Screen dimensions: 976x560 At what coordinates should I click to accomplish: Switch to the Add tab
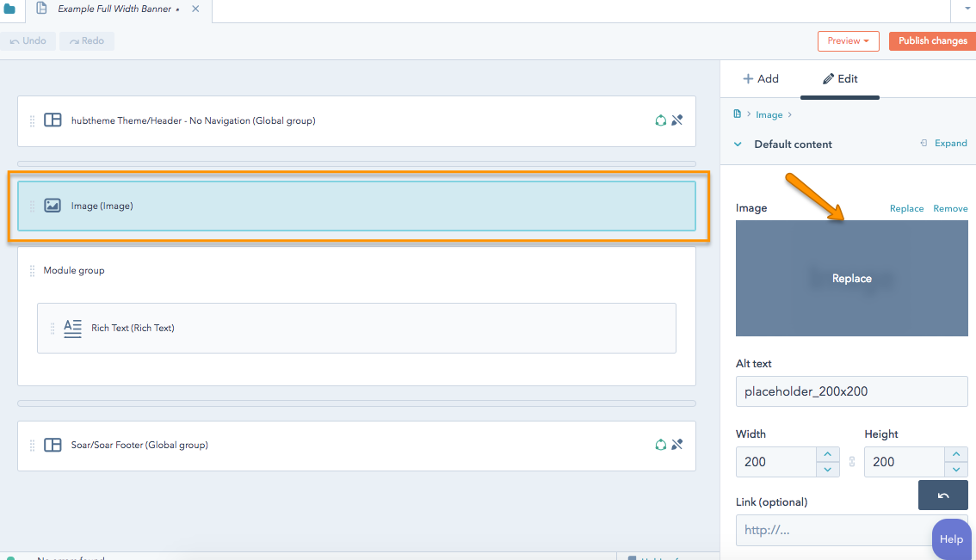click(x=761, y=77)
